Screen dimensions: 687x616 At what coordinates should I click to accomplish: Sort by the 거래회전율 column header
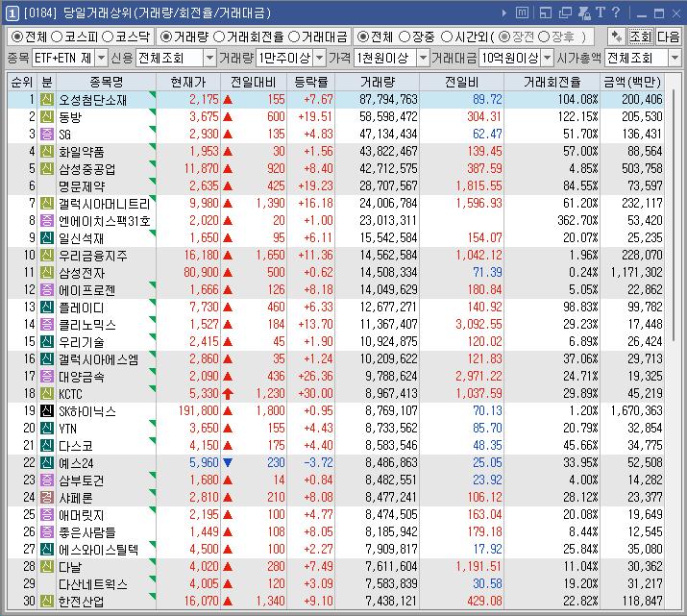click(x=552, y=82)
